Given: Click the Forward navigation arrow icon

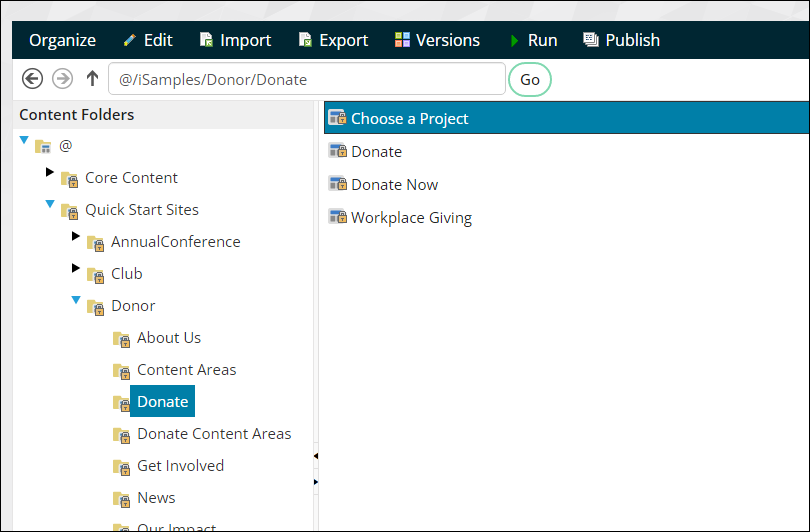Looking at the screenshot, I should tap(62, 79).
